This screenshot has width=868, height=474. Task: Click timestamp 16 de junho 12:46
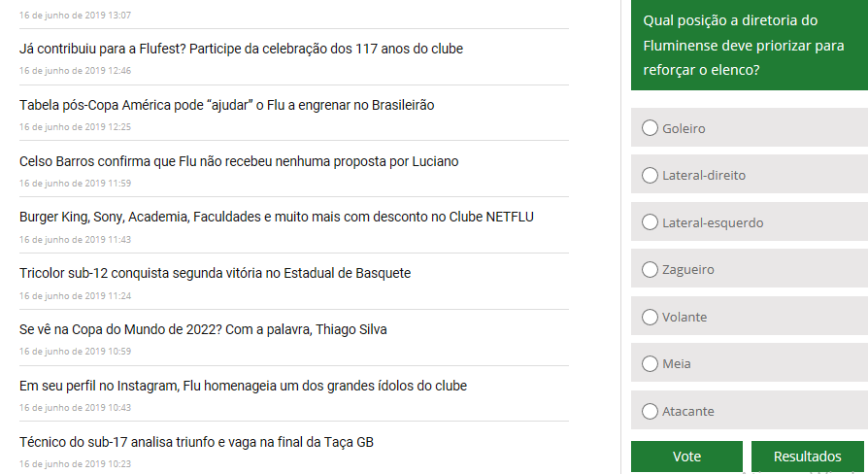point(76,70)
